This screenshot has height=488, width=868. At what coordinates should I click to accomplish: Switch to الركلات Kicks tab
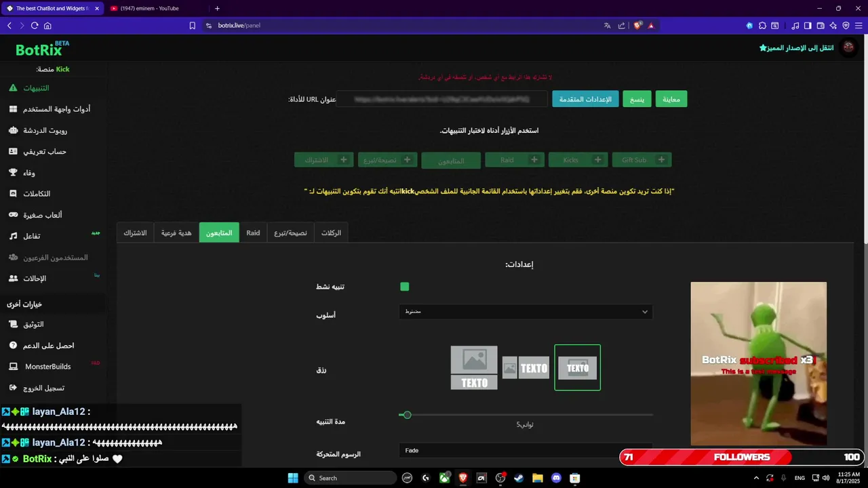click(x=331, y=232)
